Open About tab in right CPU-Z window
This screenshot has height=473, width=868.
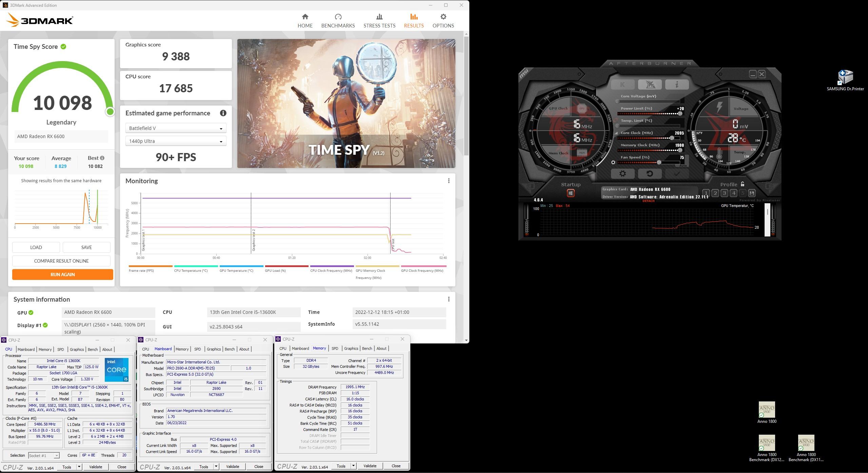[x=381, y=348]
